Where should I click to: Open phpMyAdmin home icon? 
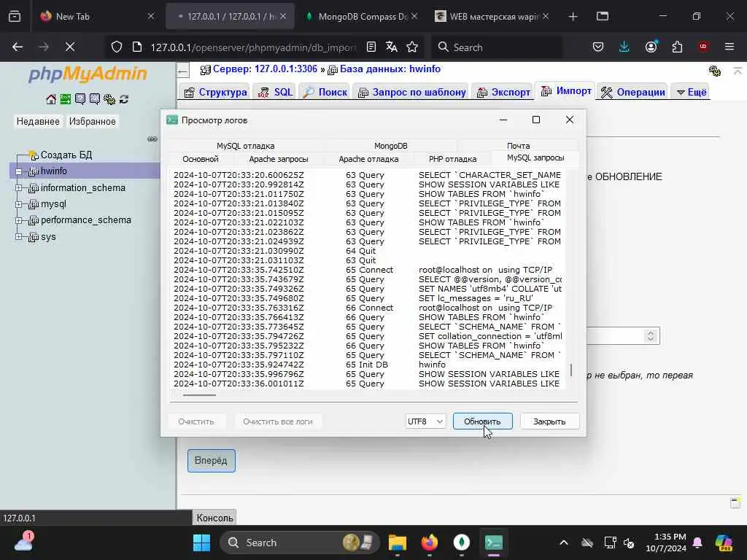[51, 99]
